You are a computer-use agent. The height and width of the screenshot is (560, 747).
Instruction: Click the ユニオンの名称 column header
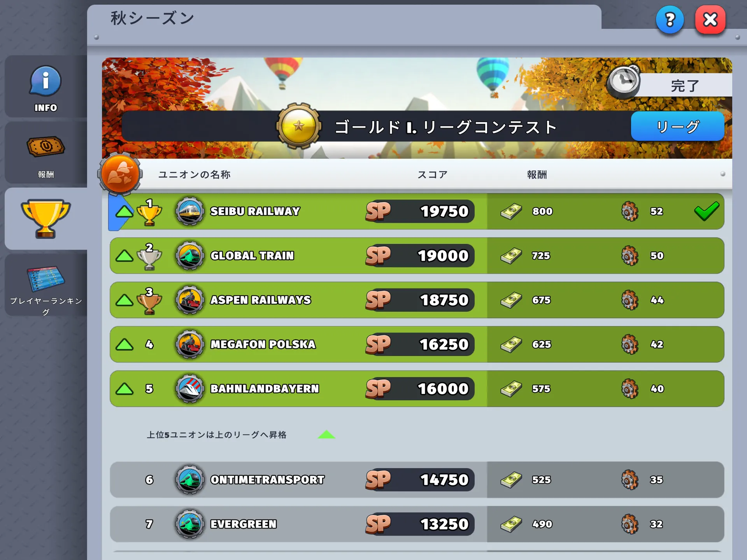pyautogui.click(x=194, y=174)
